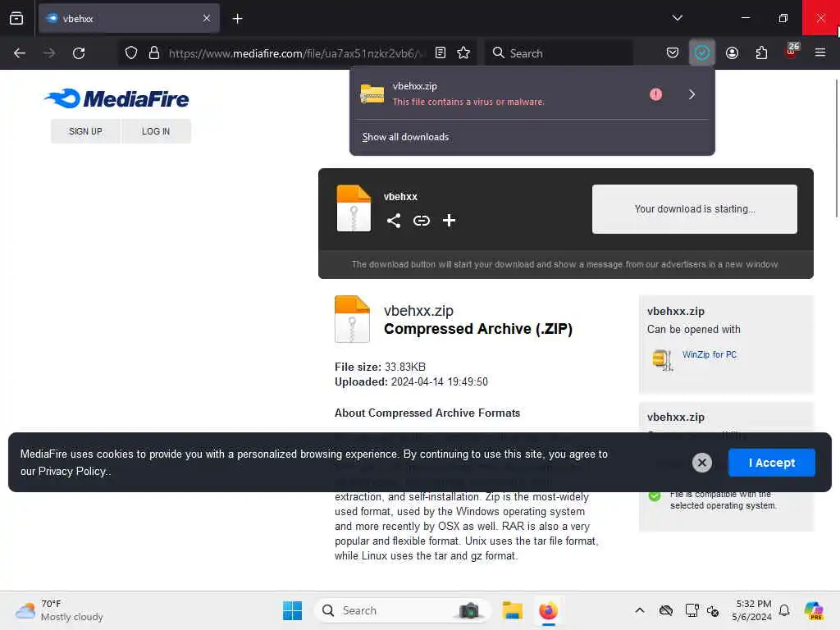Switch to Firefox in taskbar
The image size is (840, 630).
pyautogui.click(x=548, y=610)
